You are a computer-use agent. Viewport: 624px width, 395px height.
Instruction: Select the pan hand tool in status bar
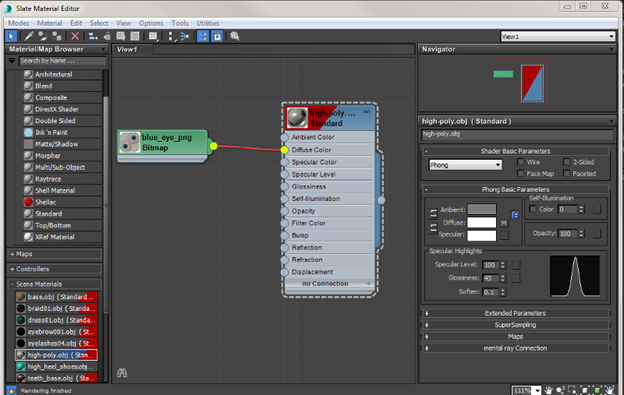click(x=548, y=390)
